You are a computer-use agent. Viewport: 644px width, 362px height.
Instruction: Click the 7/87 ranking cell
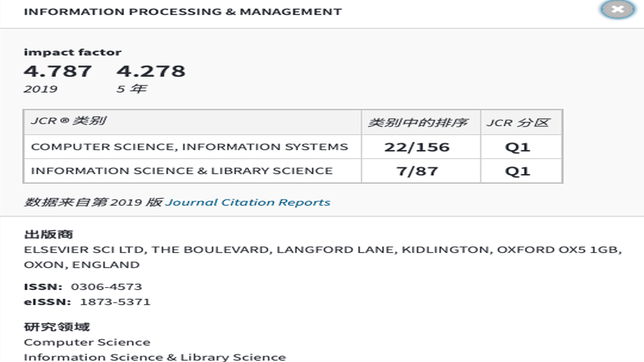(x=417, y=171)
